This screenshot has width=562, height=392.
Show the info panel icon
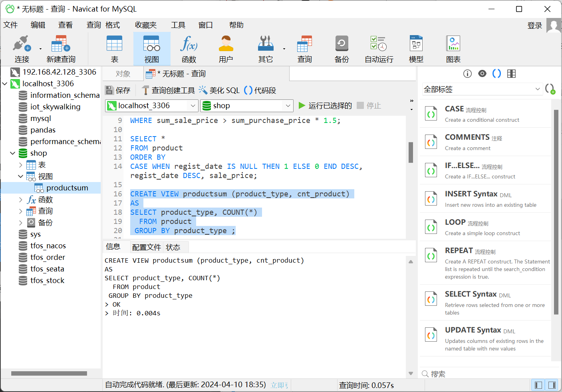coord(467,73)
